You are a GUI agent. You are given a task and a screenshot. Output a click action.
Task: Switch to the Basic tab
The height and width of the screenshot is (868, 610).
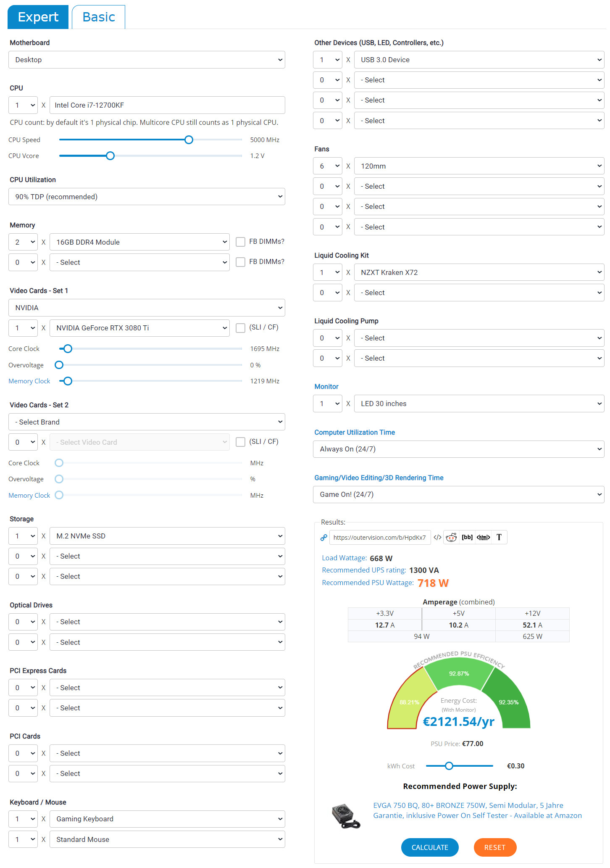(x=99, y=17)
